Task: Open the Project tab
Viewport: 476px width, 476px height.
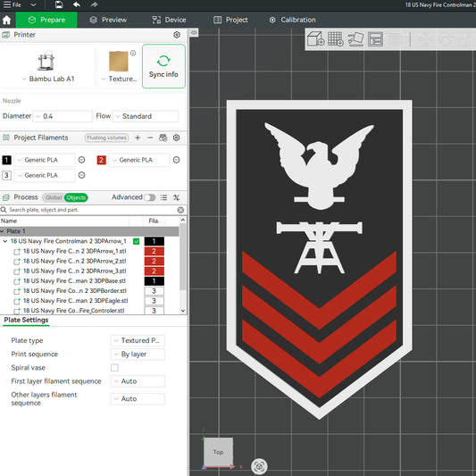Action: [x=230, y=20]
